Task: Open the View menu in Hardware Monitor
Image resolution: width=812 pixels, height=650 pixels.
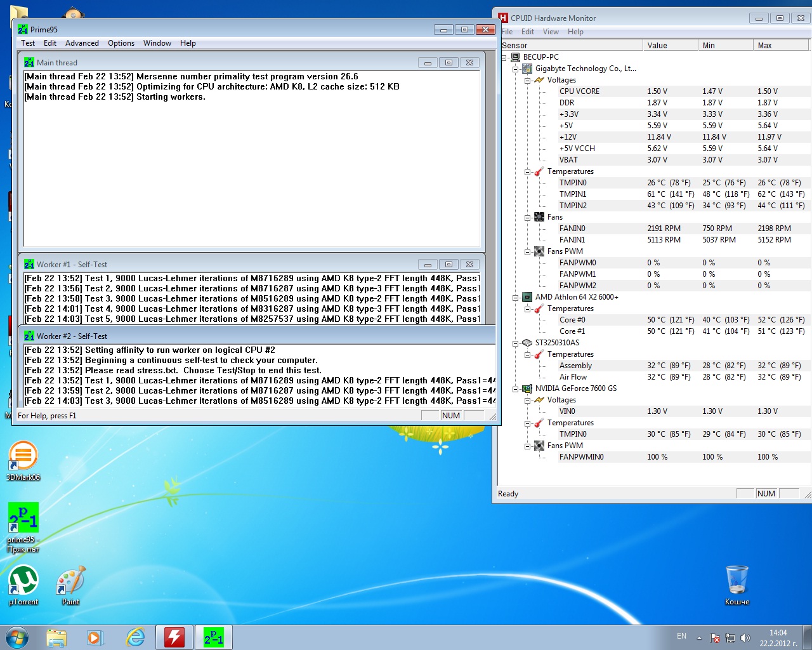Action: [551, 32]
